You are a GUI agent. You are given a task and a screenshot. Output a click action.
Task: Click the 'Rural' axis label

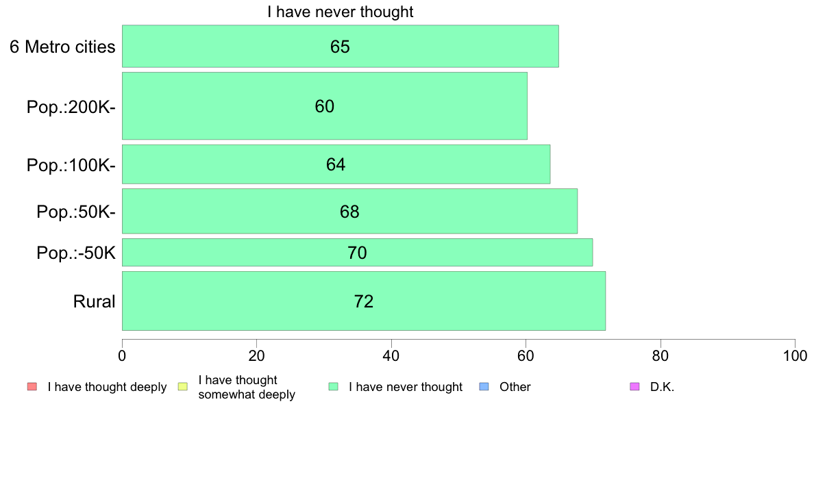94,301
